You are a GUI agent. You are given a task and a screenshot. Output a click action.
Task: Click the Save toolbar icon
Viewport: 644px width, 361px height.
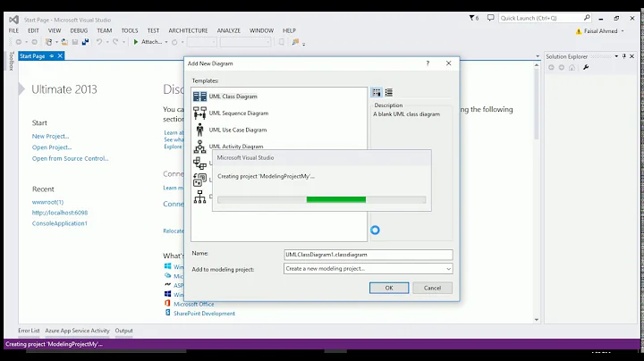(x=75, y=42)
